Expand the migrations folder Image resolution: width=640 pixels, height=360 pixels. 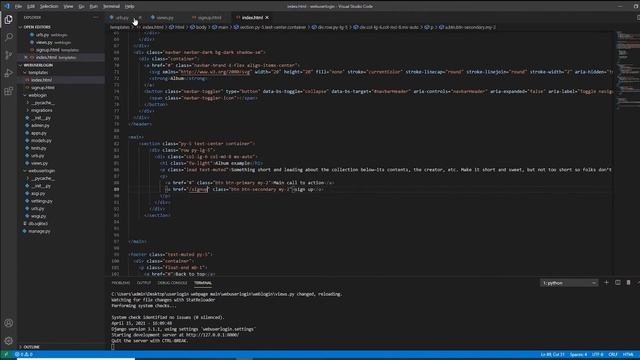point(41,110)
